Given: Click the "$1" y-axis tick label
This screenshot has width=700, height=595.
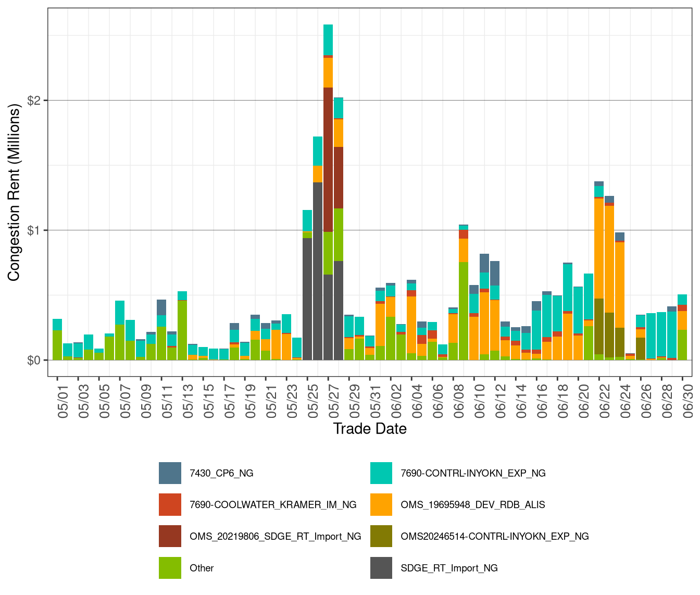Looking at the screenshot, I should 34,230.
